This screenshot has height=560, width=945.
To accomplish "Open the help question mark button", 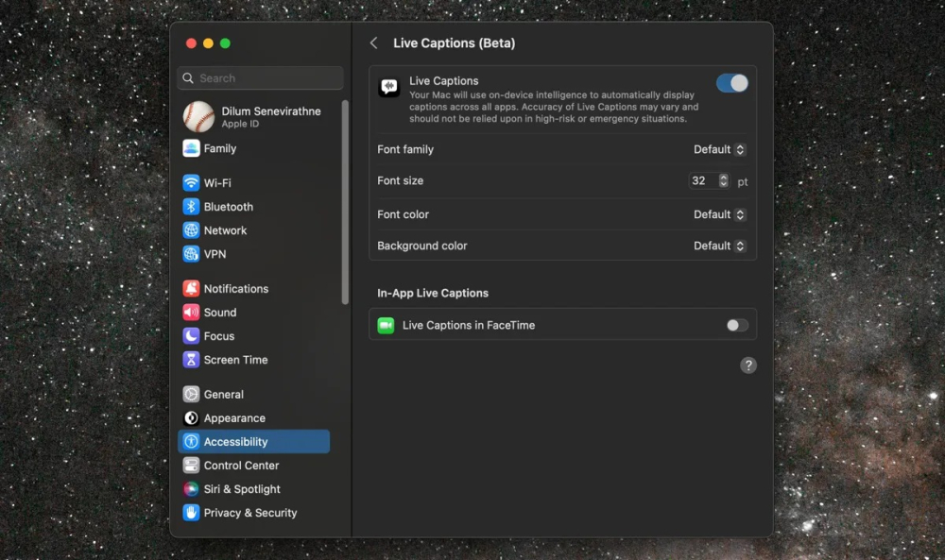I will pos(747,365).
